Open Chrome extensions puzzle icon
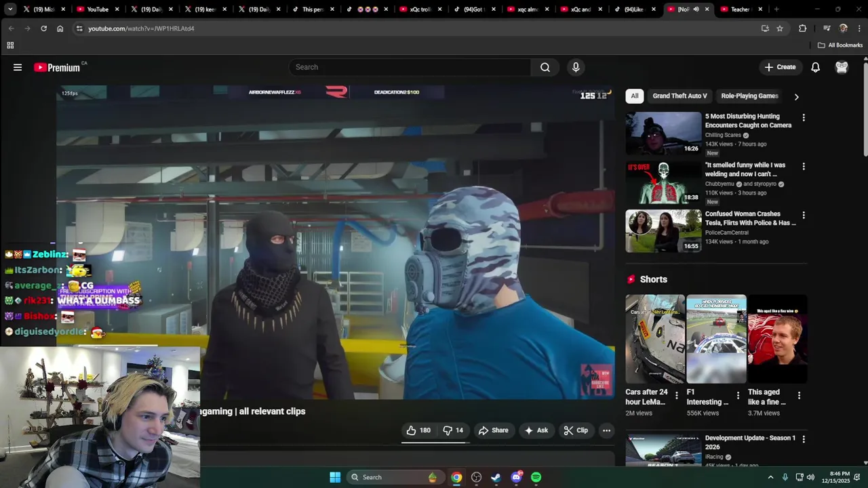This screenshot has height=488, width=868. tap(803, 28)
